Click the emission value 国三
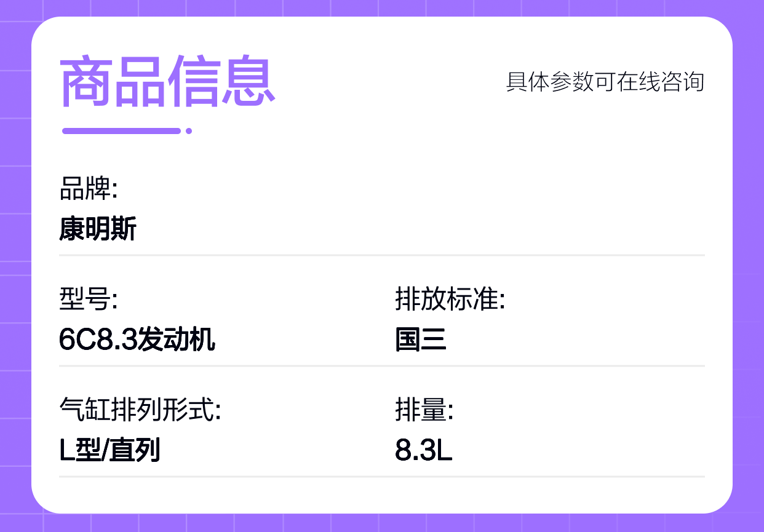The height and width of the screenshot is (532, 764). click(x=421, y=340)
